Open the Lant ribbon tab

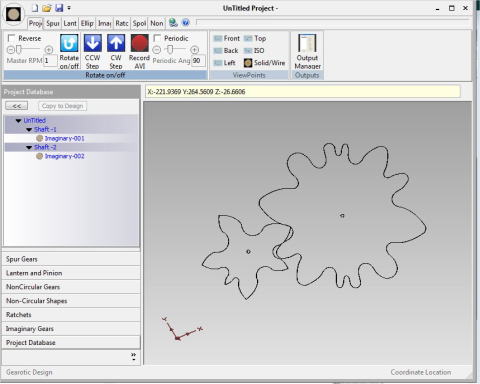(x=70, y=23)
